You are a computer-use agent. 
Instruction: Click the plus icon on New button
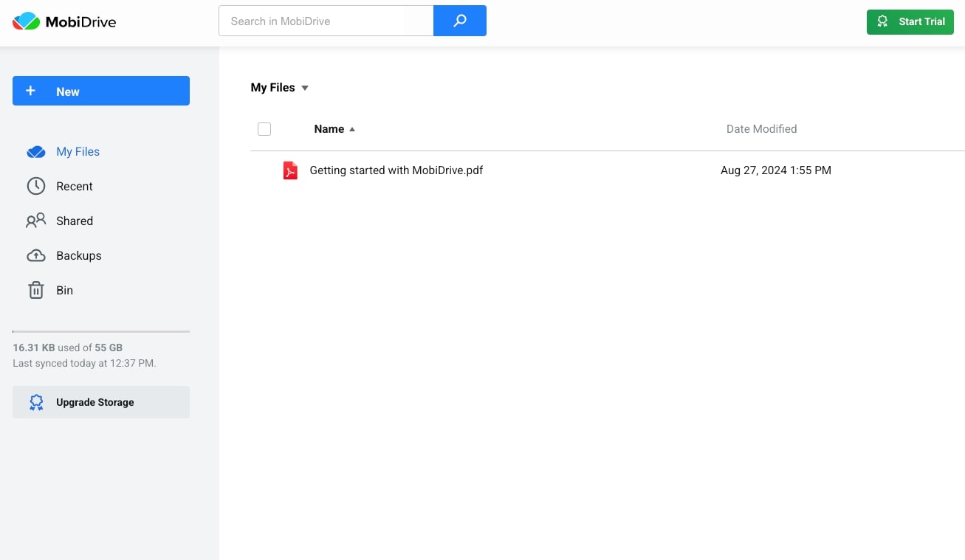30,91
